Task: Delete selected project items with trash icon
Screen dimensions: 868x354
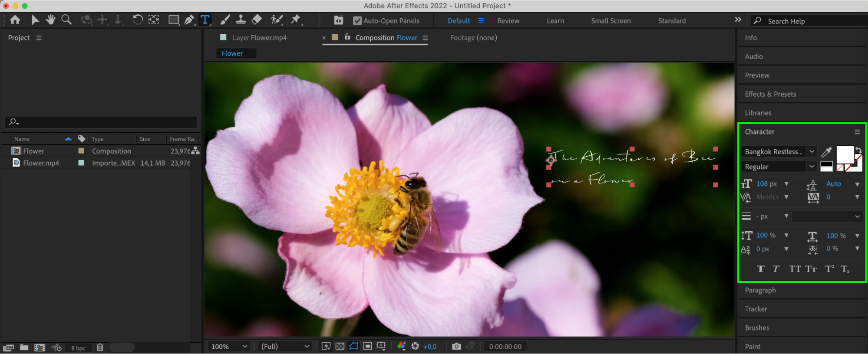Action: [100, 347]
